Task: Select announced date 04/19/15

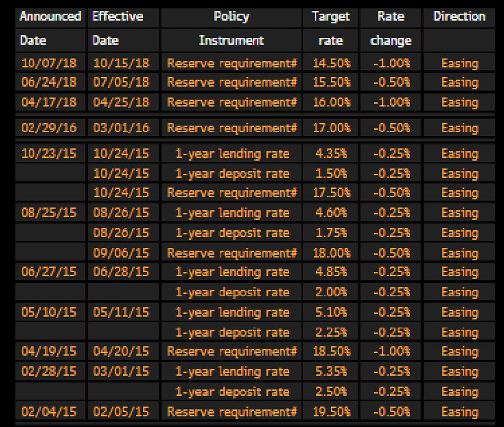Action: click(x=49, y=351)
